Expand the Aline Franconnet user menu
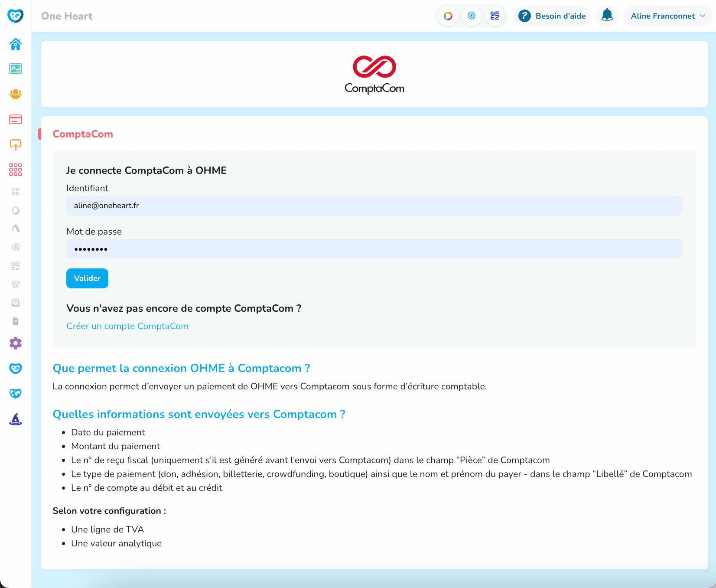Image resolution: width=716 pixels, height=588 pixels. tap(668, 16)
